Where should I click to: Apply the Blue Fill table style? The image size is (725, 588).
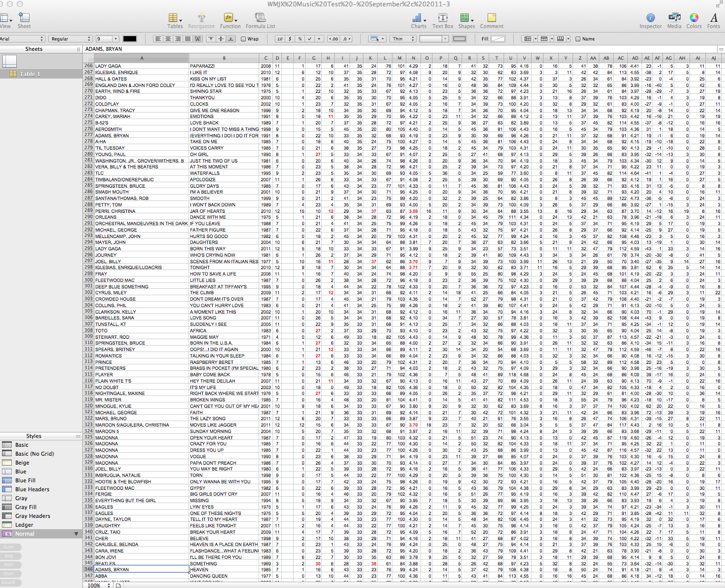(40, 480)
